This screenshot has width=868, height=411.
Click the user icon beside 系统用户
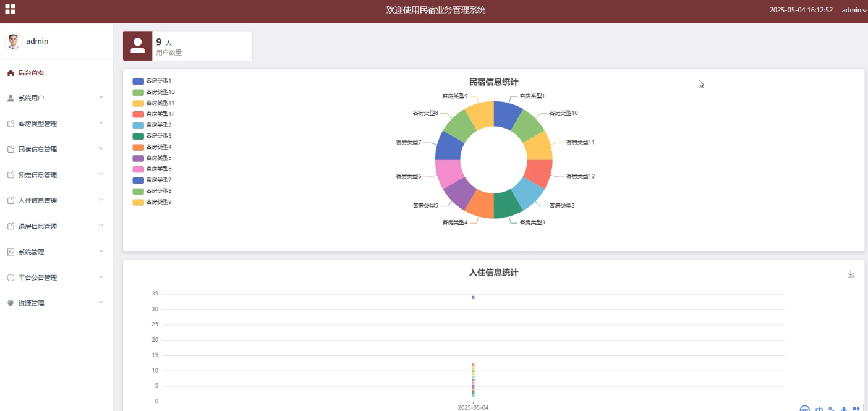pyautogui.click(x=11, y=98)
